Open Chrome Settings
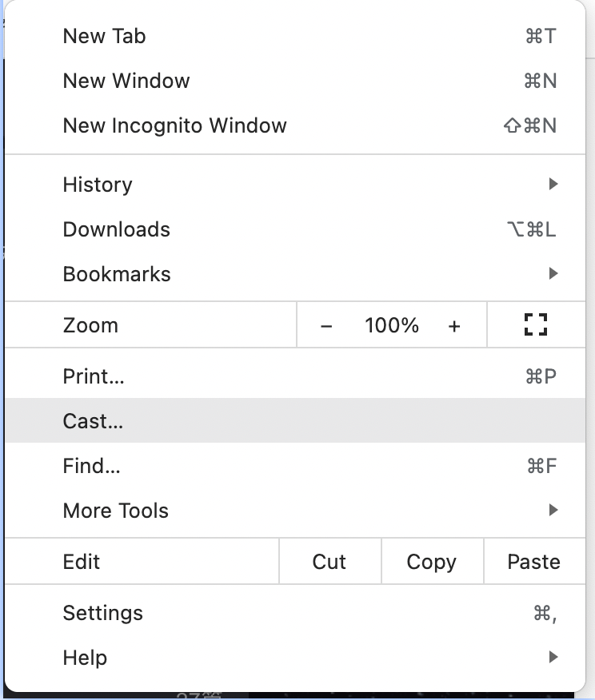The height and width of the screenshot is (700, 595). click(x=103, y=613)
